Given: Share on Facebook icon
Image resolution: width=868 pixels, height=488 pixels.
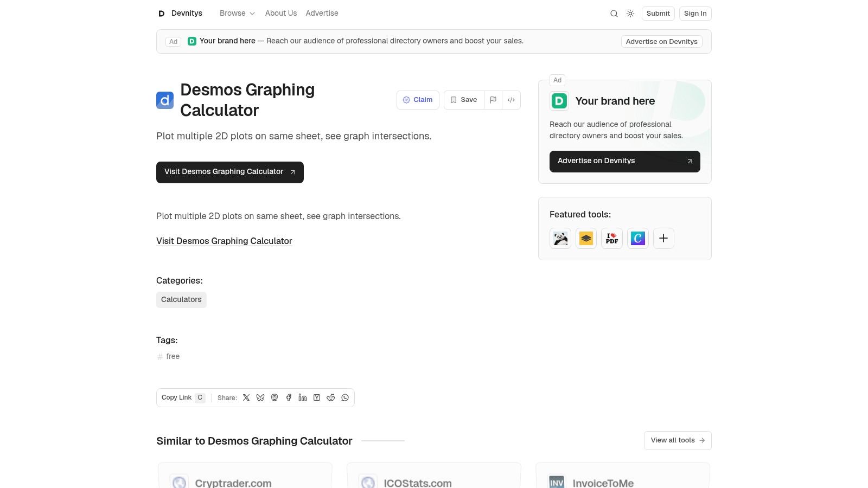Looking at the screenshot, I should tap(289, 397).
